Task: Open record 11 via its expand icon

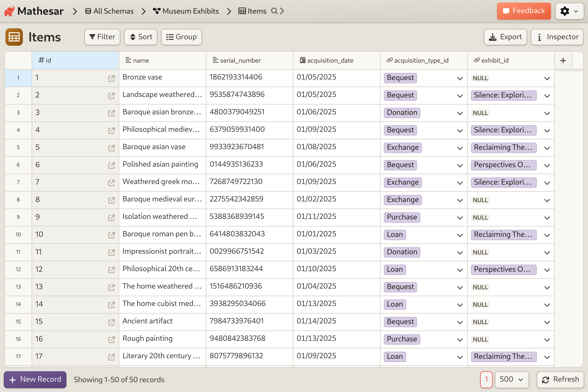Action: click(x=111, y=252)
